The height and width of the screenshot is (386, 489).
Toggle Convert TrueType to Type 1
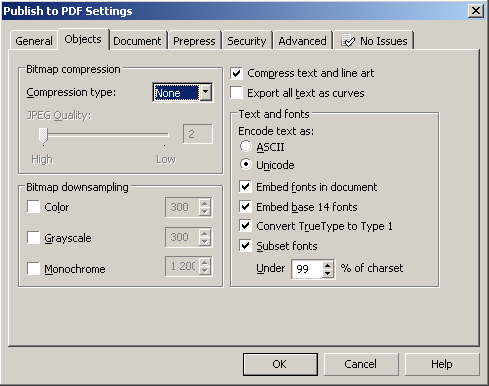[245, 226]
